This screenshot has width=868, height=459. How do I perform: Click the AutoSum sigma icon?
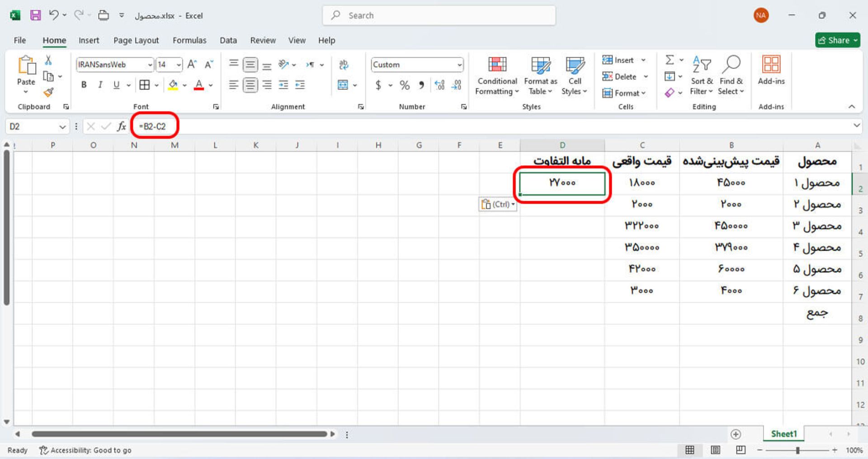(670, 60)
